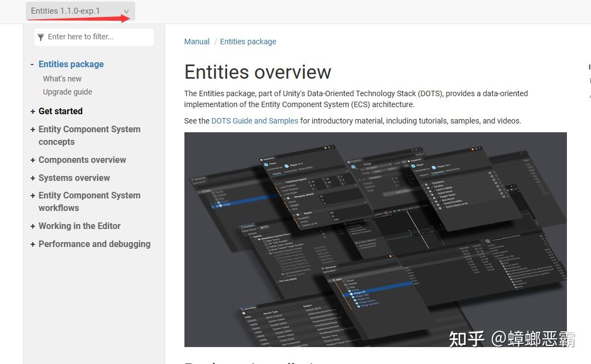Click the filter funnel icon
The image size is (591, 364).
40,37
